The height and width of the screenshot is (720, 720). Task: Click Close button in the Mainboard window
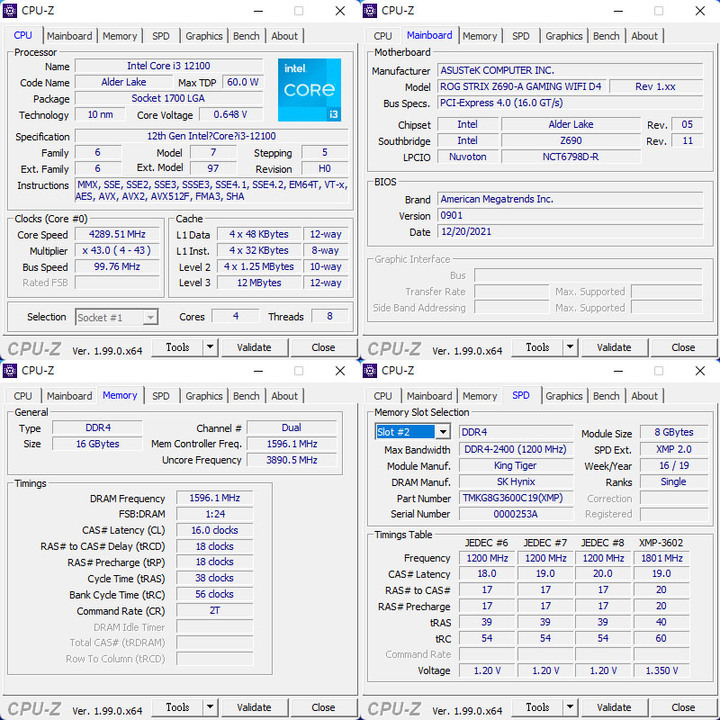click(683, 348)
